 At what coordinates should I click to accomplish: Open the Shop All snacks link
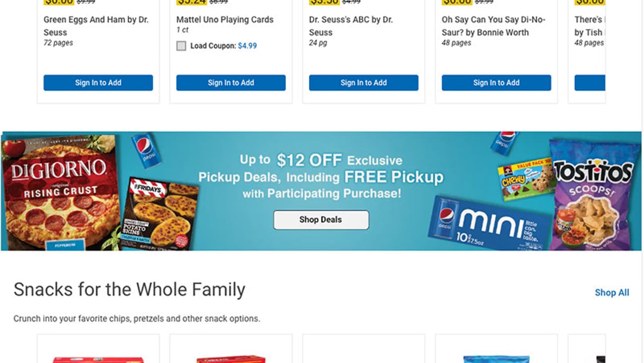612,293
